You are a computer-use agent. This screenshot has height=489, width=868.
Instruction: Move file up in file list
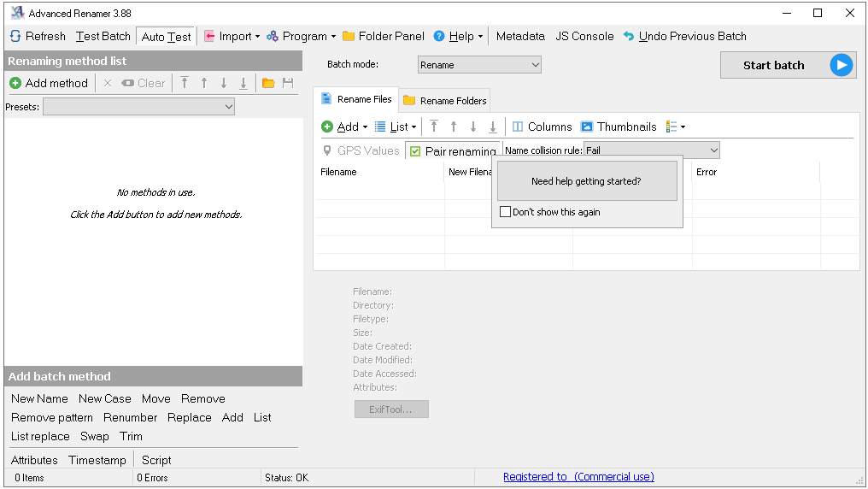(x=454, y=127)
